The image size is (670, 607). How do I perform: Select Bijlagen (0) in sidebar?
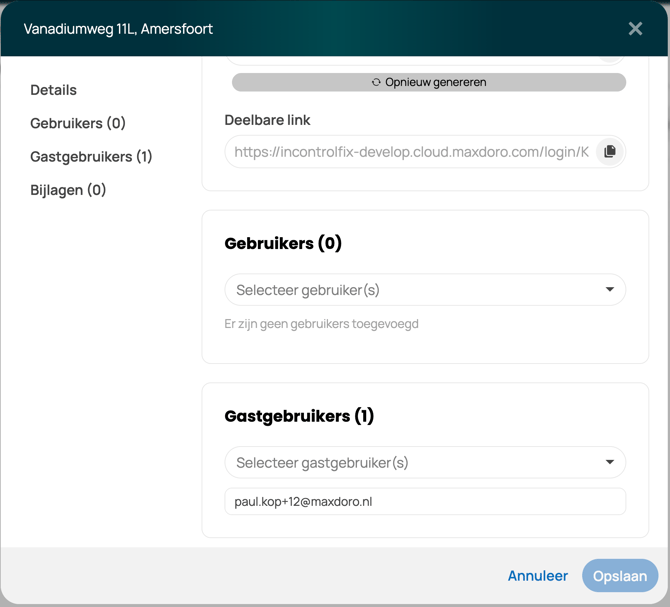tap(68, 190)
